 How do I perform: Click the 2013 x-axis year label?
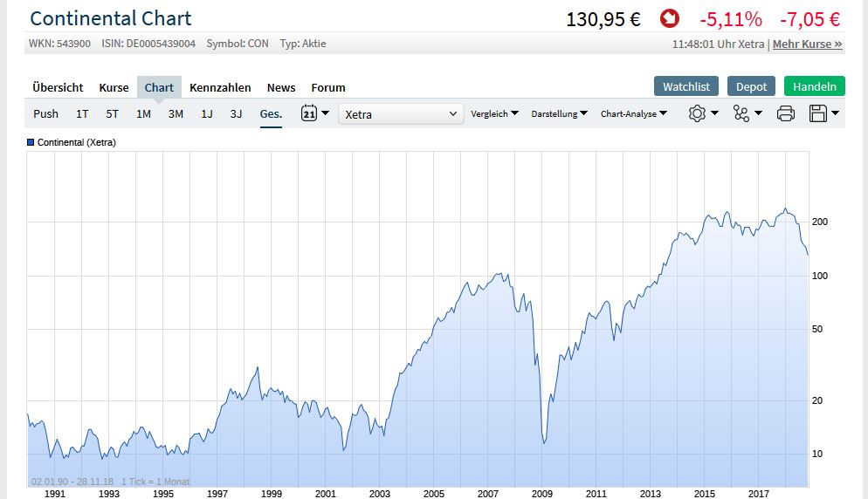pos(651,494)
